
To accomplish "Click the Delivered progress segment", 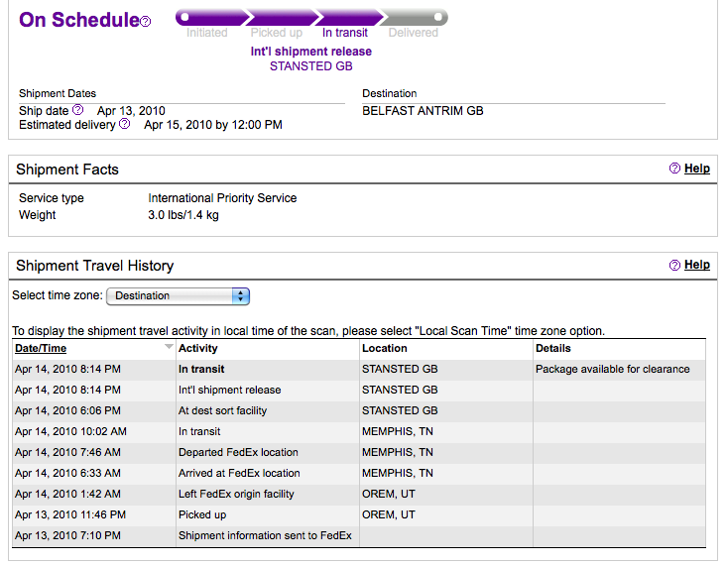I will point(414,18).
